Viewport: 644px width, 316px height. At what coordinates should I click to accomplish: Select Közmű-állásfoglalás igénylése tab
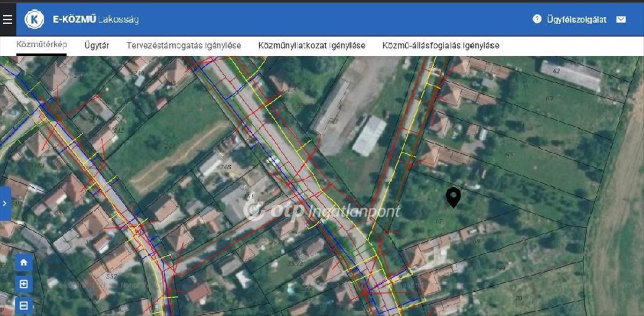tap(441, 46)
